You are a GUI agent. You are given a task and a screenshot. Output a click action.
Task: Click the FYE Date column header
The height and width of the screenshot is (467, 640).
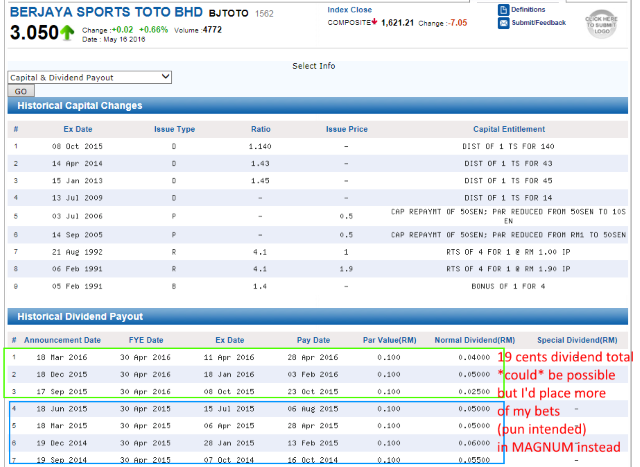tap(146, 340)
